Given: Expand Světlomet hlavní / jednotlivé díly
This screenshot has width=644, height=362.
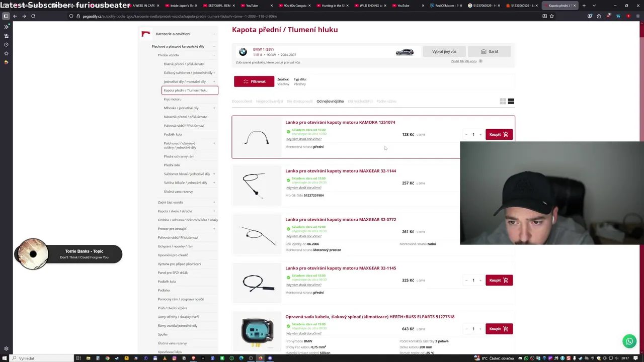Looking at the screenshot, I should tap(214, 174).
